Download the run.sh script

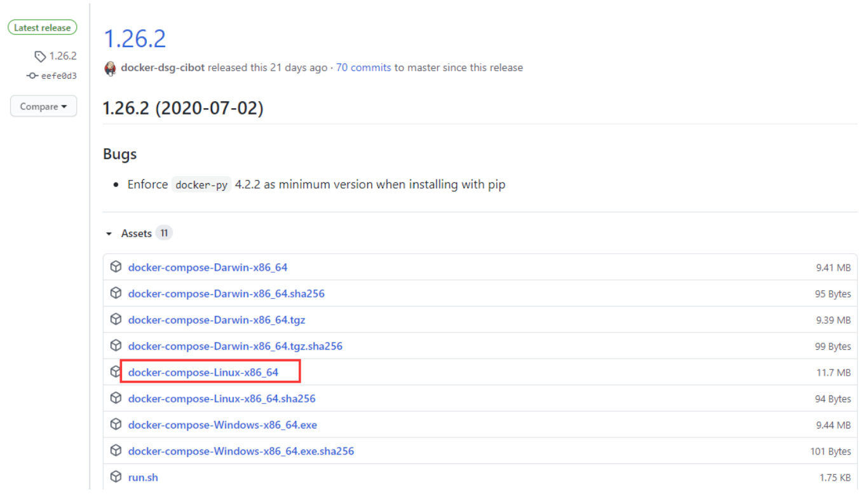(143, 477)
